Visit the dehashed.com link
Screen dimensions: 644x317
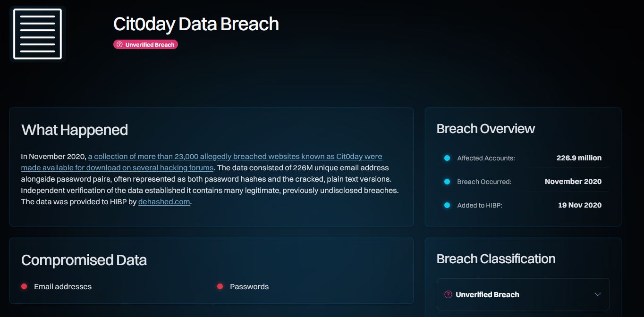pos(164,202)
